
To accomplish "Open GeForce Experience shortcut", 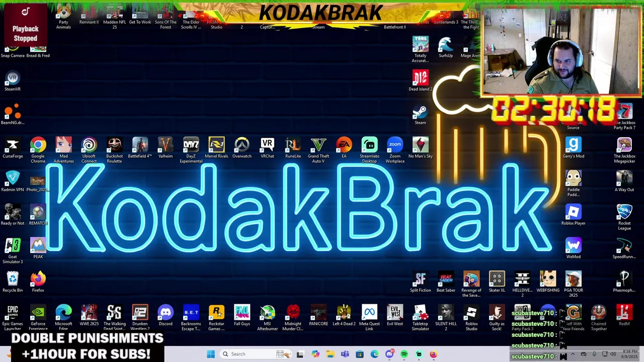I will click(x=38, y=318).
